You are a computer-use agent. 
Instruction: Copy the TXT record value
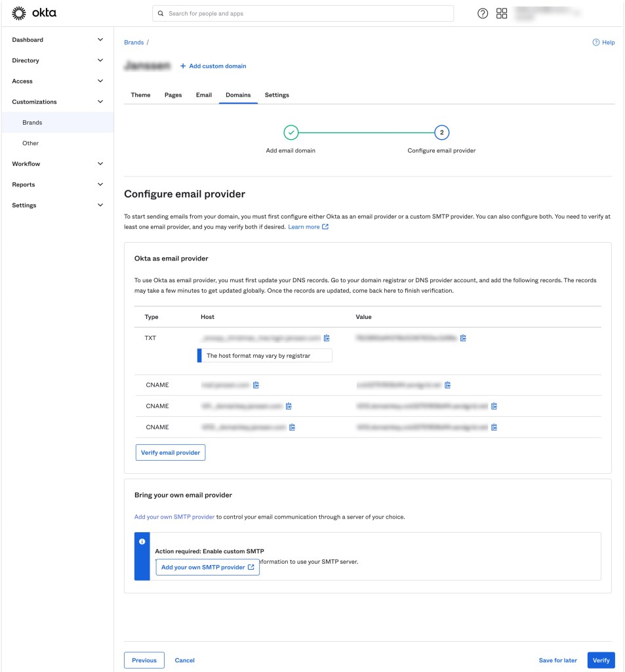pos(463,338)
